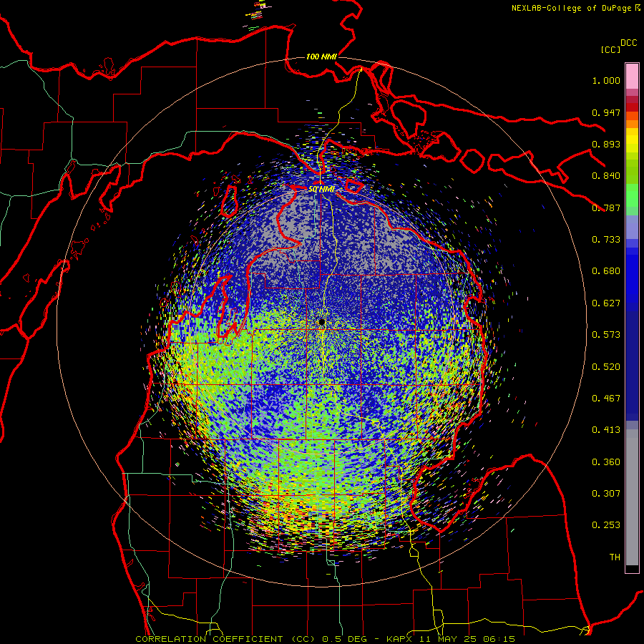Click the 0.947 scale value
The width and height of the screenshot is (644, 644).
point(606,112)
